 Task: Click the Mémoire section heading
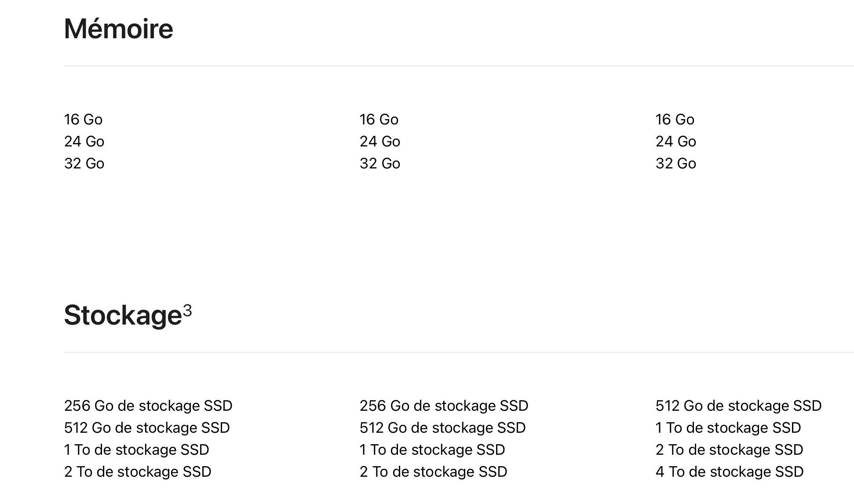pyautogui.click(x=118, y=29)
